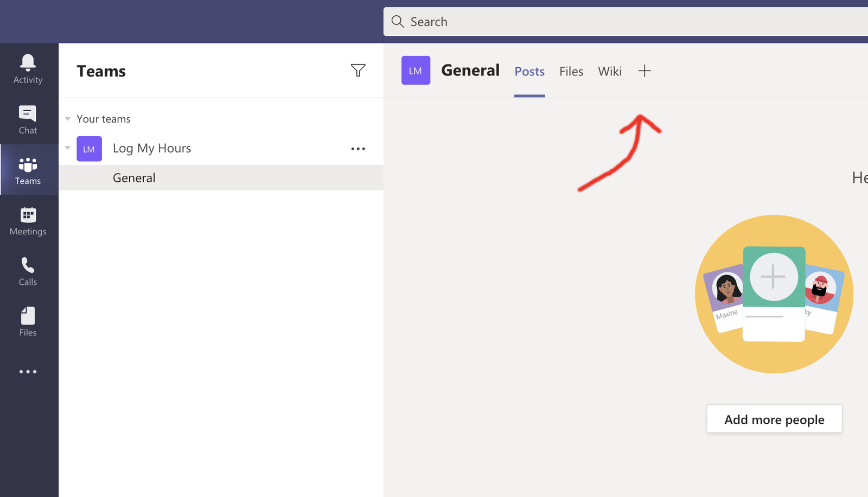This screenshot has width=868, height=497.
Task: Switch to the Files tab
Action: coord(571,72)
